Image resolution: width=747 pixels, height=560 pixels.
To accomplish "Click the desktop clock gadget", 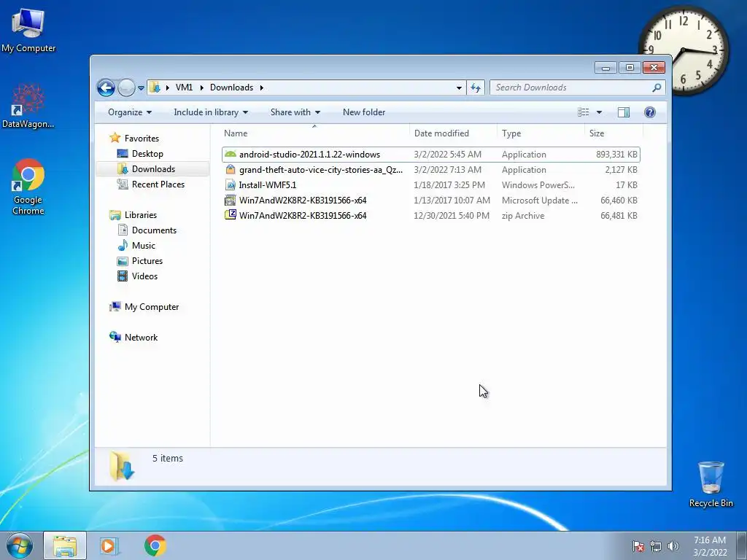I will [683, 50].
